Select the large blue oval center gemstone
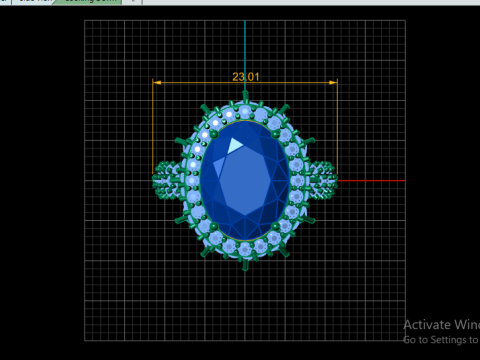The image size is (480, 360). 245,180
